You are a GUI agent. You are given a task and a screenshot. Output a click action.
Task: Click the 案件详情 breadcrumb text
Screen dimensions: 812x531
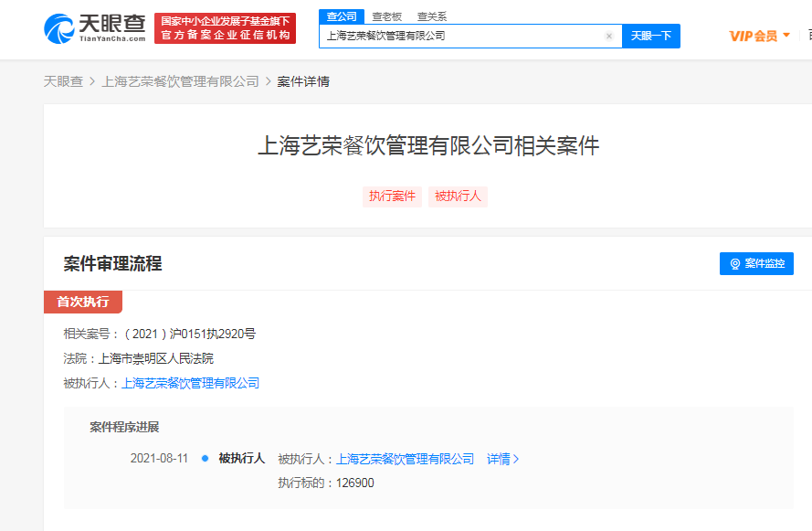[x=303, y=81]
